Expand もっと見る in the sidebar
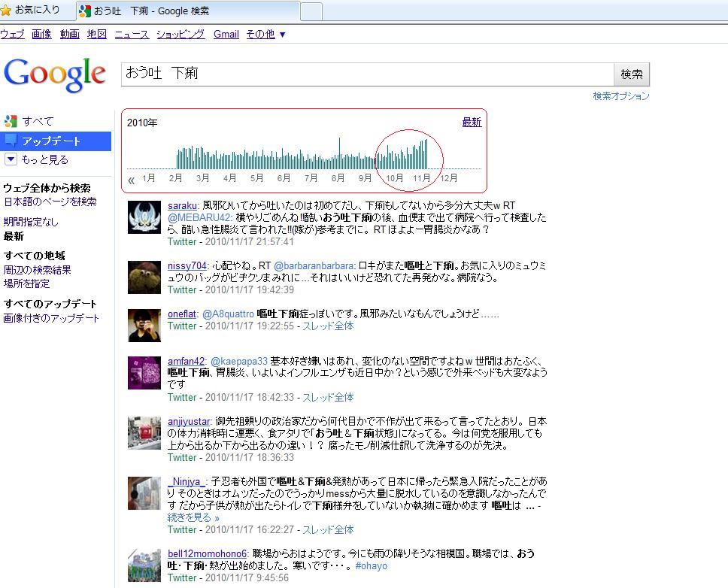 coord(44,160)
